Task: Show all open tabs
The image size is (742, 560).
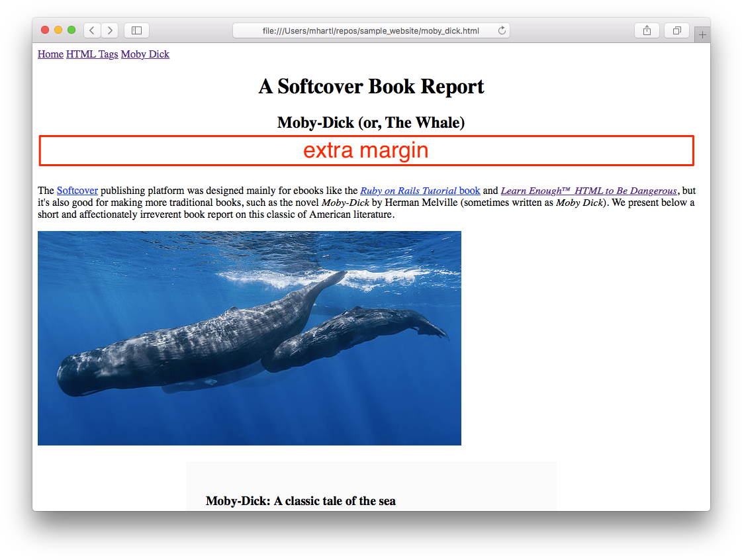Action: (x=676, y=30)
